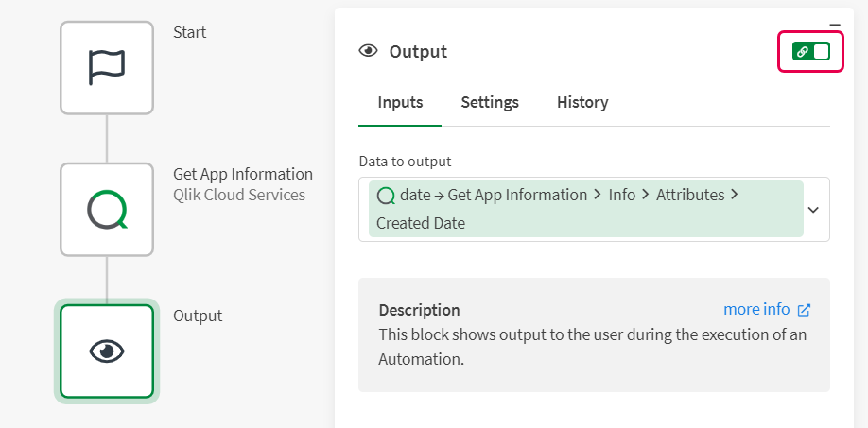Click the Qlik logo inside the data token

(386, 196)
